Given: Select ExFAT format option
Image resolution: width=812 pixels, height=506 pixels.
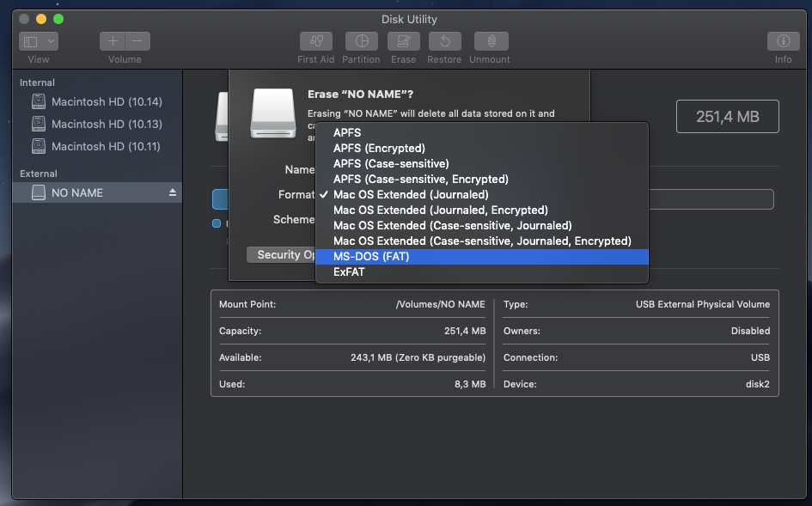Looking at the screenshot, I should point(481,272).
